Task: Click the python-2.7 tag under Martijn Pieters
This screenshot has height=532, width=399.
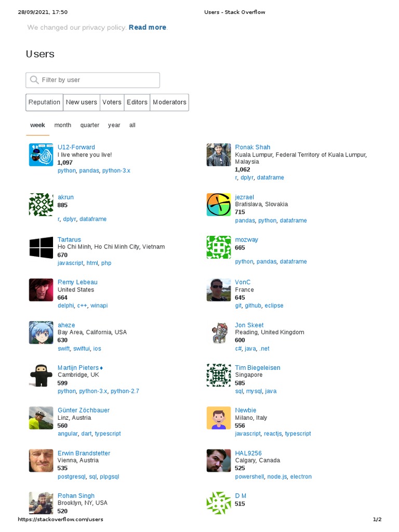Action: (125, 391)
